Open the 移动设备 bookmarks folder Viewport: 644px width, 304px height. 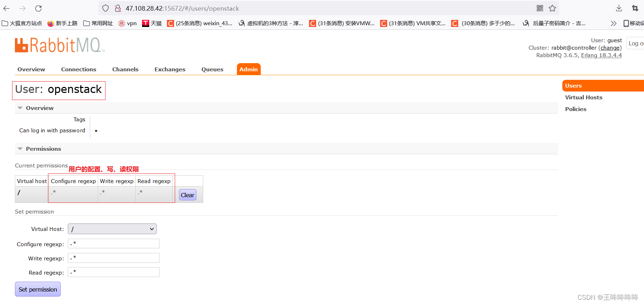[x=634, y=23]
